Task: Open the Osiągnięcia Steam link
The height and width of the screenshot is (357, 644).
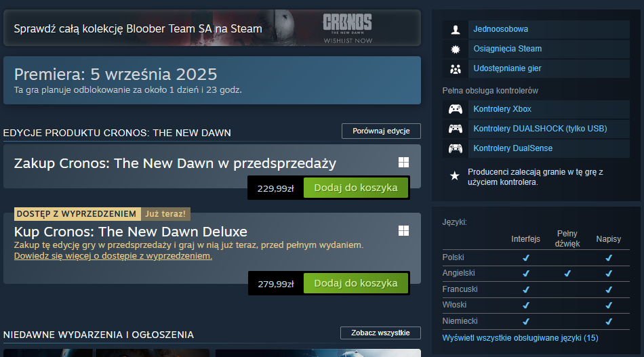Action: (x=507, y=49)
